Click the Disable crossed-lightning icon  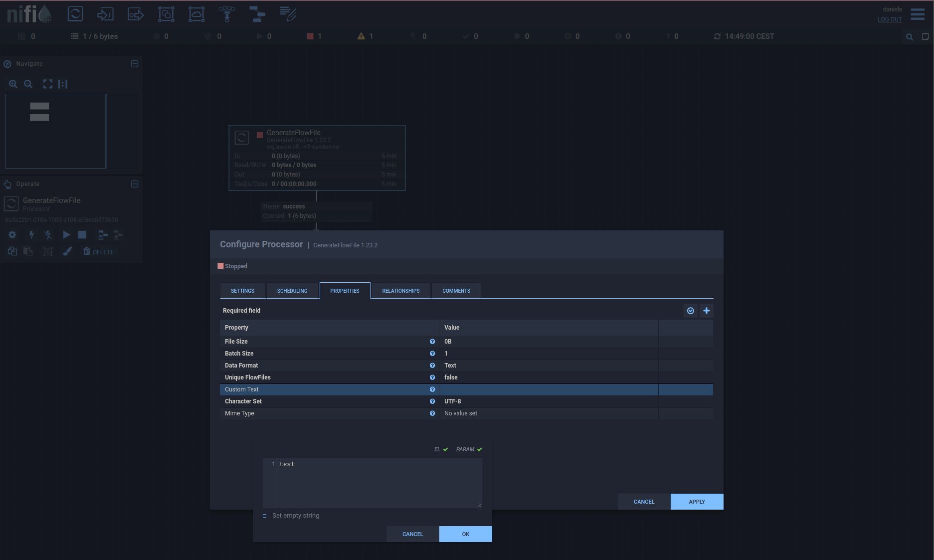coord(48,234)
